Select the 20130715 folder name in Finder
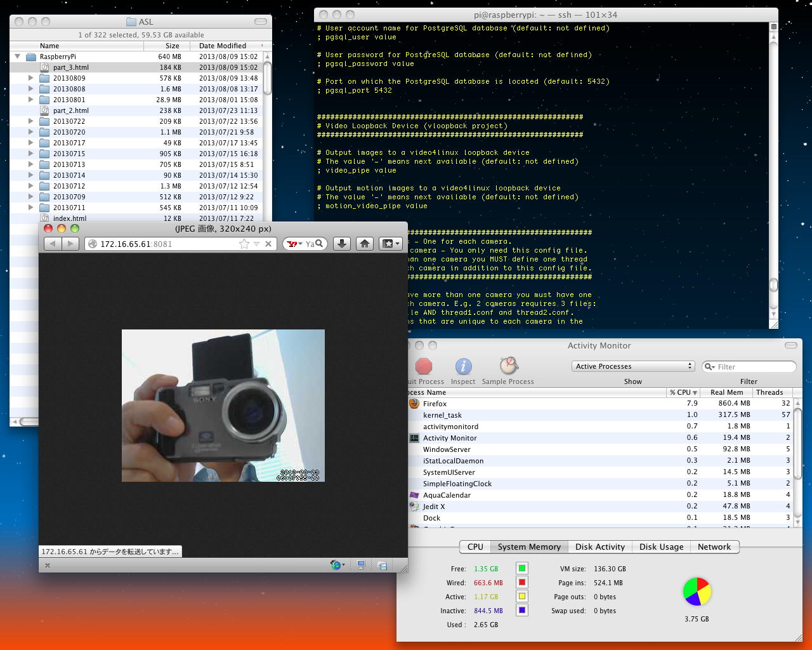The width and height of the screenshot is (812, 650). click(x=69, y=154)
